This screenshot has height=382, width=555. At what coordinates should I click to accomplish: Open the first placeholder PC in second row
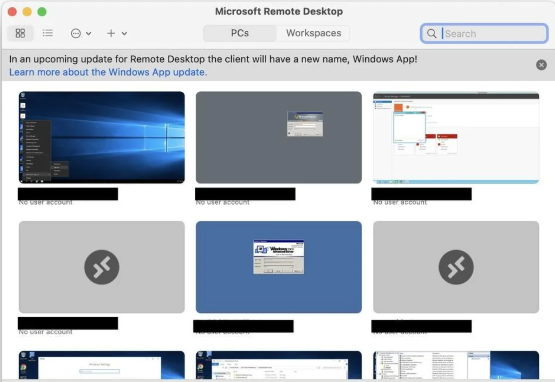[x=102, y=267]
